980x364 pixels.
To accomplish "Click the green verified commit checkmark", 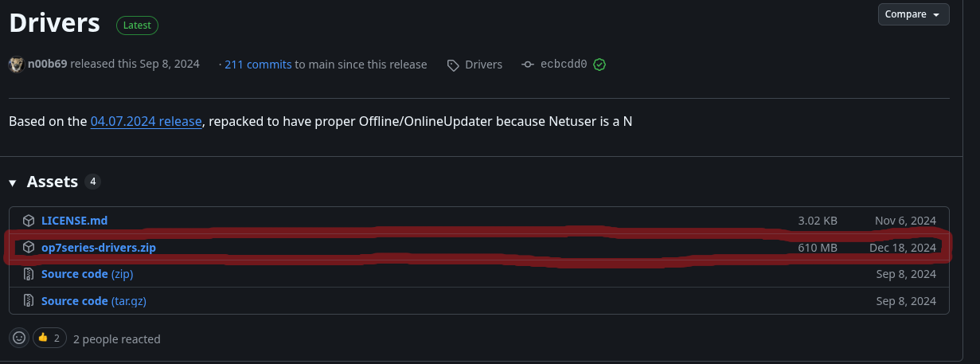I will click(x=599, y=65).
